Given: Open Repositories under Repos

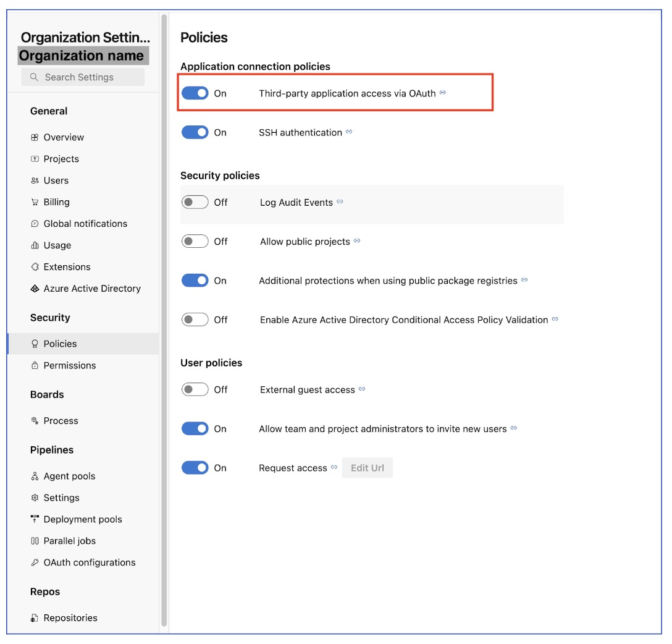Looking at the screenshot, I should (x=83, y=618).
